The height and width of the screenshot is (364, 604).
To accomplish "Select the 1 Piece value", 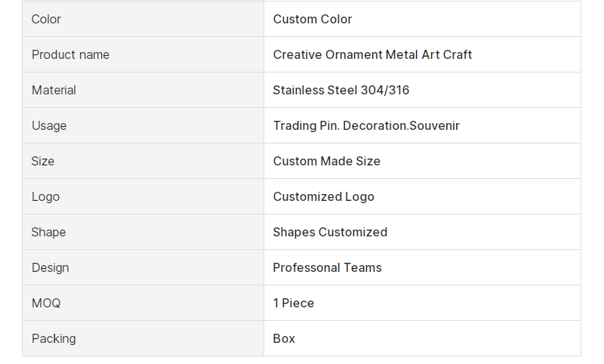I will (x=294, y=303).
